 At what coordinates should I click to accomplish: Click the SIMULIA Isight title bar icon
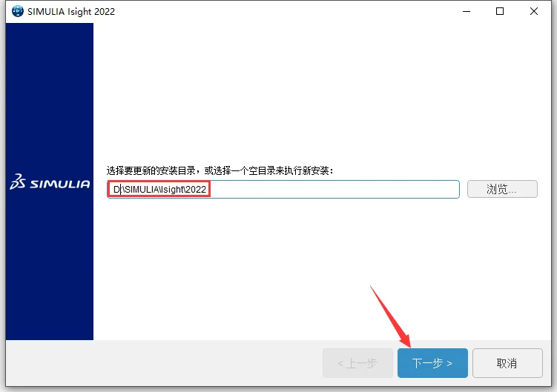(17, 11)
